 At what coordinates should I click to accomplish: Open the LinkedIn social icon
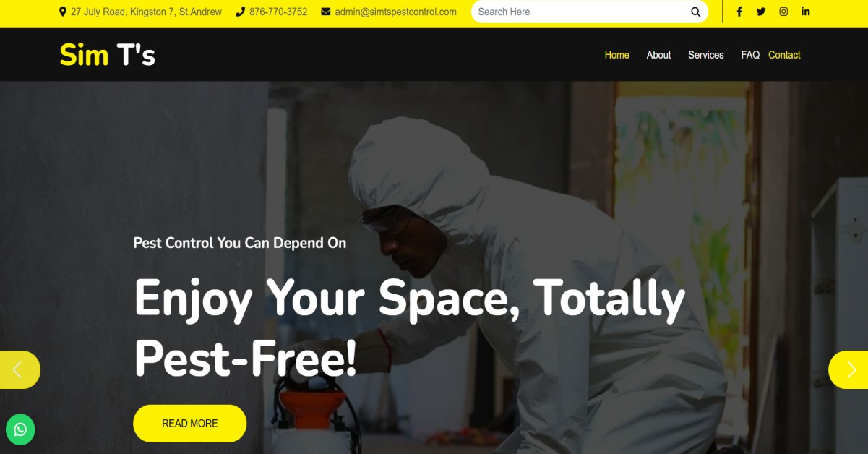pos(806,12)
